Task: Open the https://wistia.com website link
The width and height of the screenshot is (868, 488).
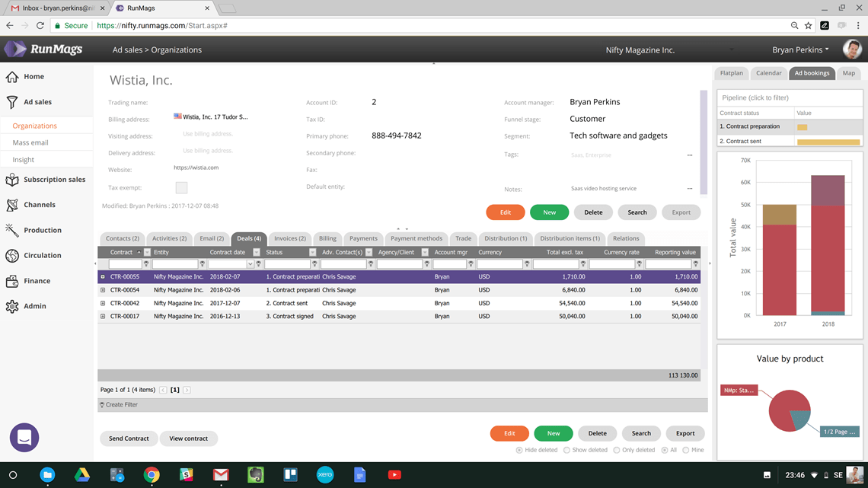Action: tap(196, 167)
